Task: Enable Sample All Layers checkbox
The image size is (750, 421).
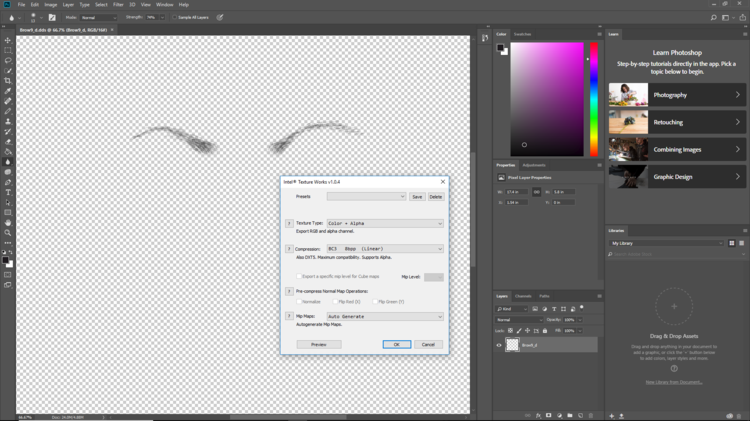Action: [x=175, y=17]
